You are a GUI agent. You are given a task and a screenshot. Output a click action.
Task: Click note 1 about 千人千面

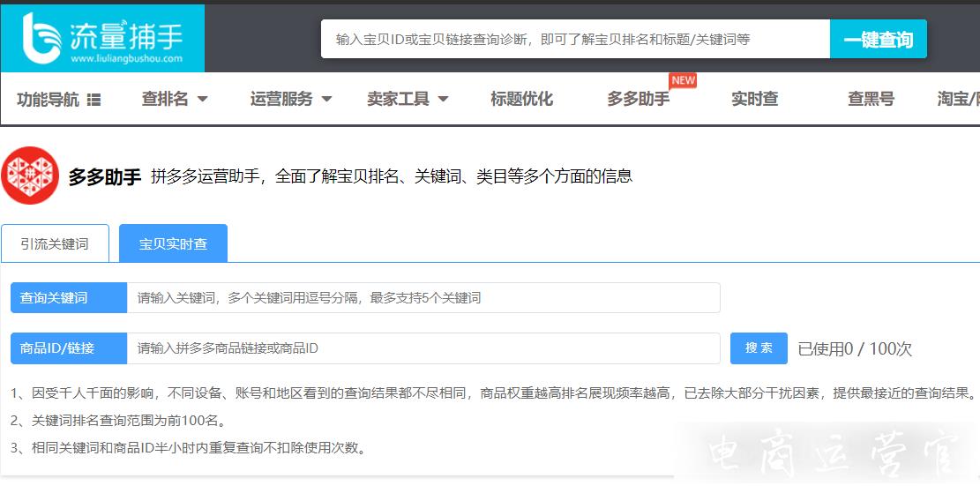[x=493, y=393]
